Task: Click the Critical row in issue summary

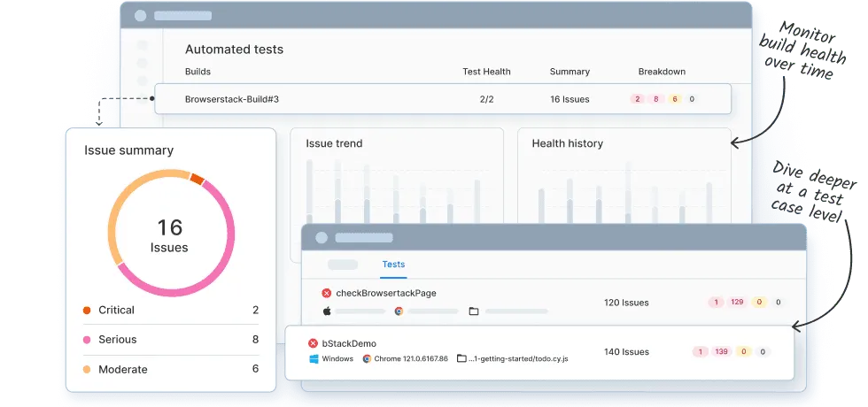Action: [x=171, y=311]
